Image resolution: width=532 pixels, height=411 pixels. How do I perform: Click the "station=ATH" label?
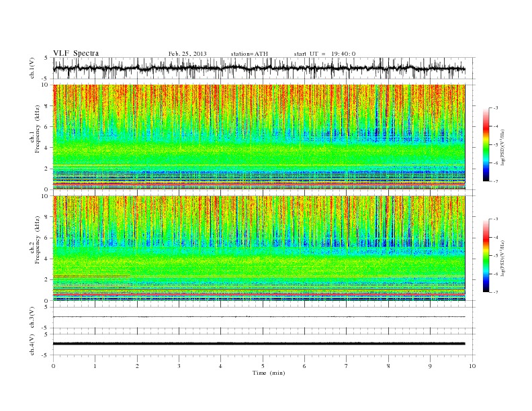(x=249, y=54)
